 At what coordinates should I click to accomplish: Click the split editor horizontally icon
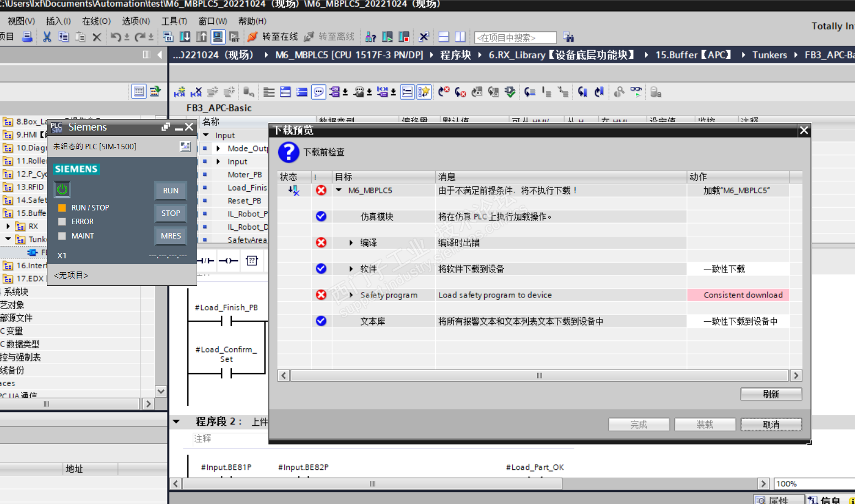click(x=444, y=37)
